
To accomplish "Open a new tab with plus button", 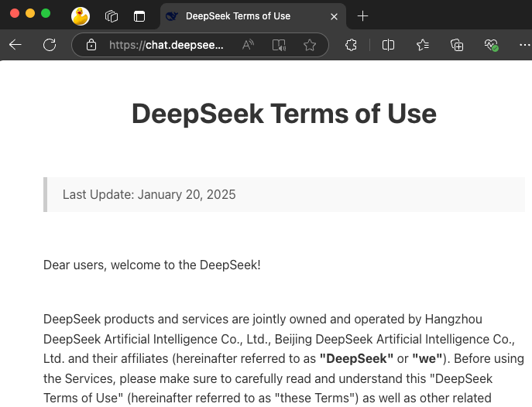I will [x=362, y=16].
